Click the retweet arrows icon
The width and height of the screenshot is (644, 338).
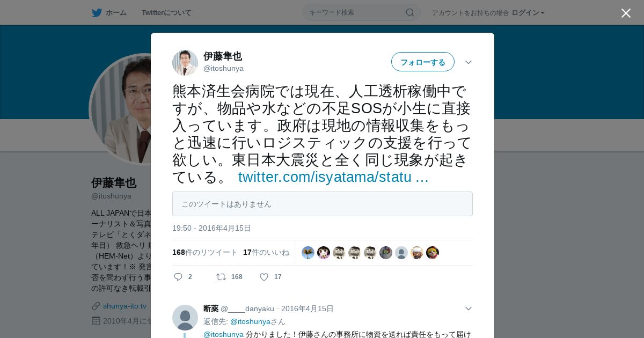click(x=221, y=277)
